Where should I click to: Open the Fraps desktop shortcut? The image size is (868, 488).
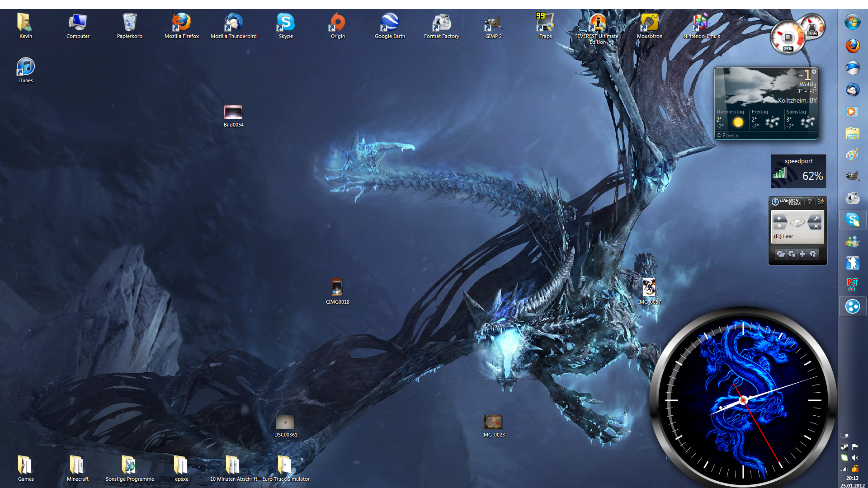(x=546, y=26)
